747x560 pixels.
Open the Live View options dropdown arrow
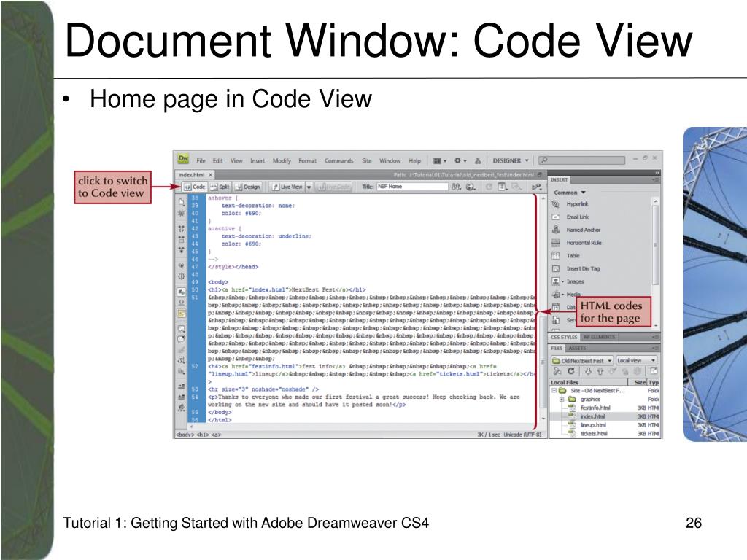pyautogui.click(x=309, y=187)
